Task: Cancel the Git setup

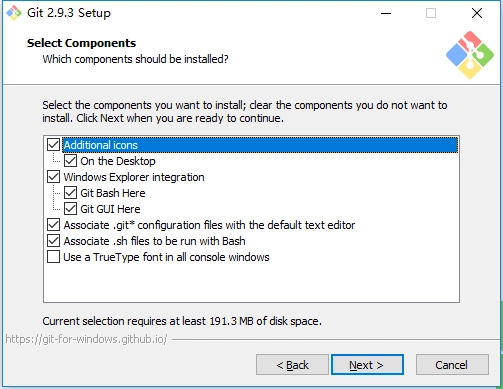Action: 452,365
